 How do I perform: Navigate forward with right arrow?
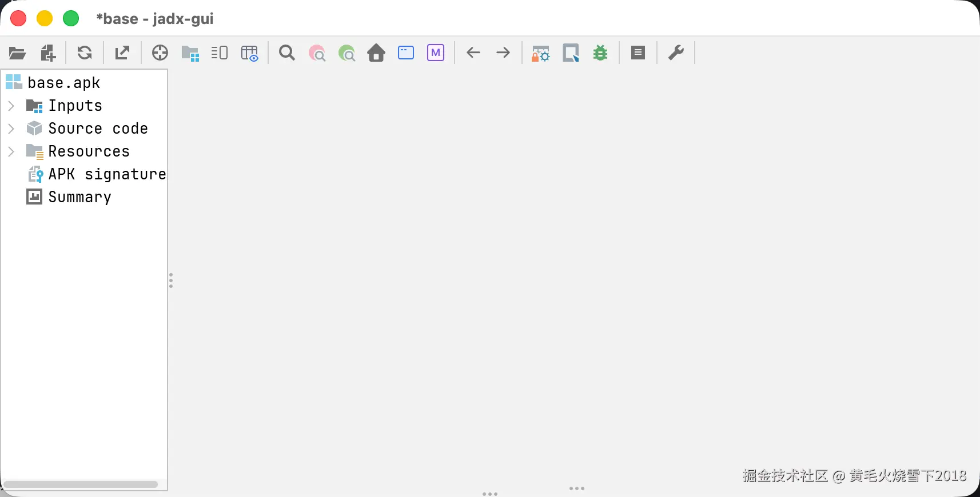pyautogui.click(x=503, y=53)
